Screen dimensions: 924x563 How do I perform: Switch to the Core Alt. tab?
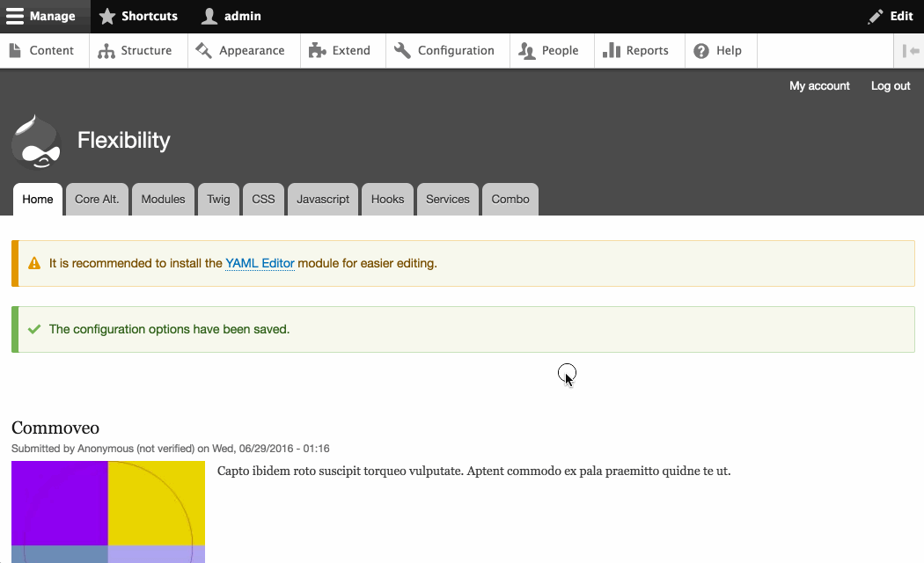(97, 199)
